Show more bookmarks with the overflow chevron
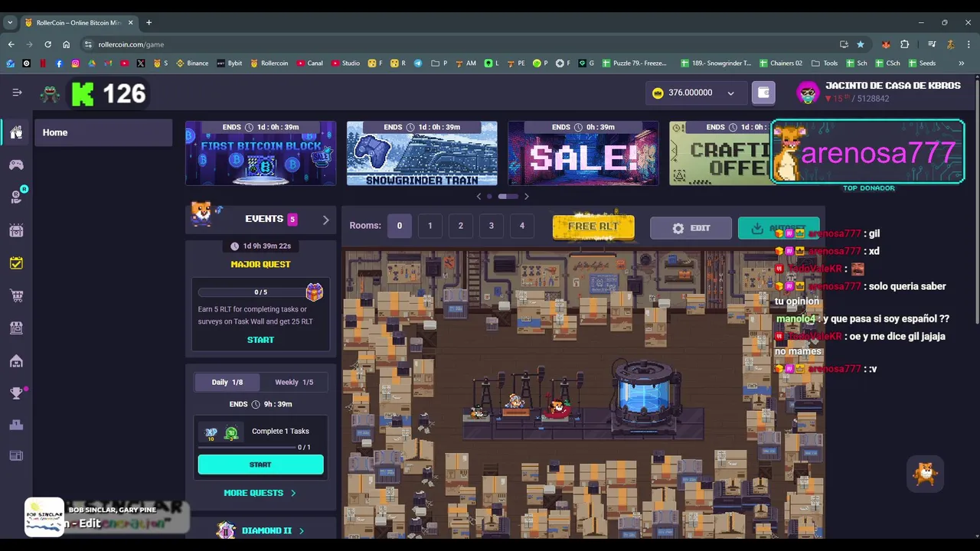The image size is (980, 551). pos(961,63)
